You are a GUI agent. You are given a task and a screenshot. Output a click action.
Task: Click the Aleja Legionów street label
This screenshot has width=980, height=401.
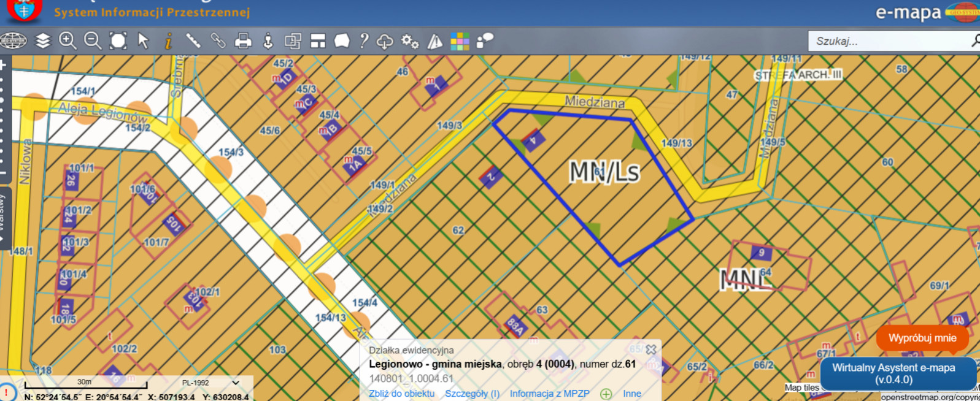pyautogui.click(x=103, y=113)
